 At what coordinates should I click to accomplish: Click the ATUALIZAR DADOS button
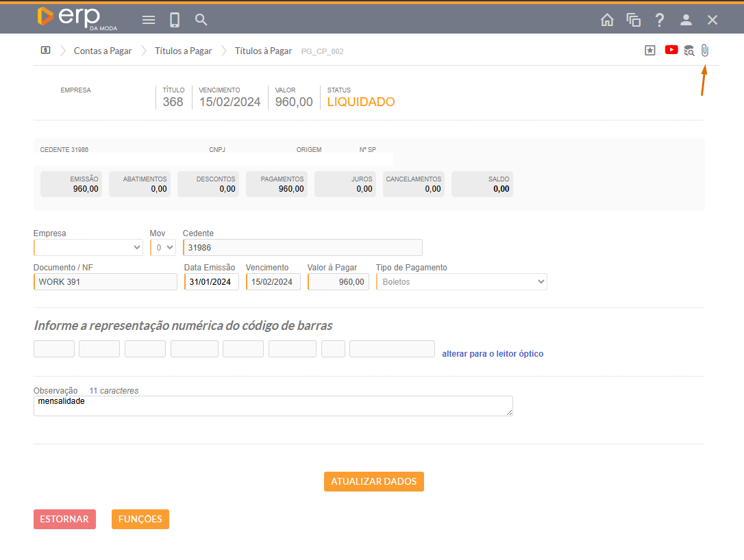click(374, 481)
